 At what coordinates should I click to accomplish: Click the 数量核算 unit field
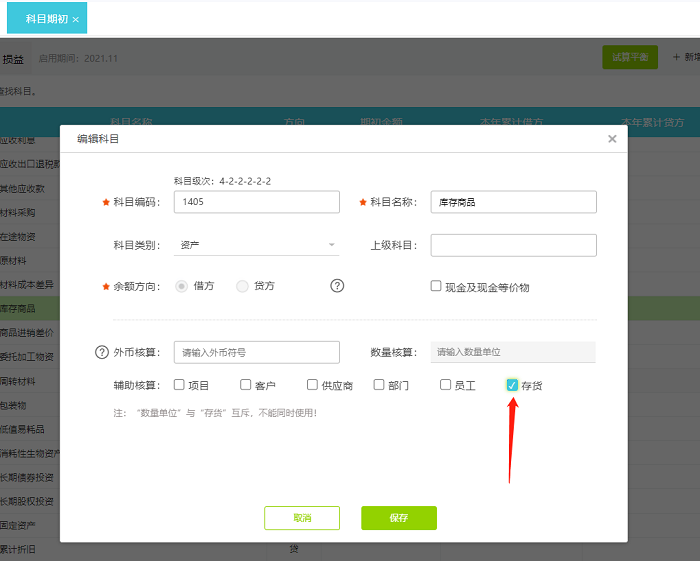click(x=513, y=352)
